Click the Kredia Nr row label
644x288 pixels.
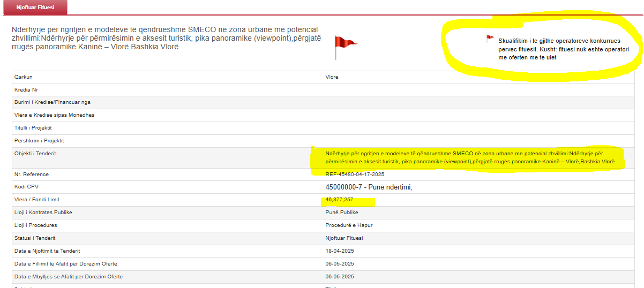[26, 90]
